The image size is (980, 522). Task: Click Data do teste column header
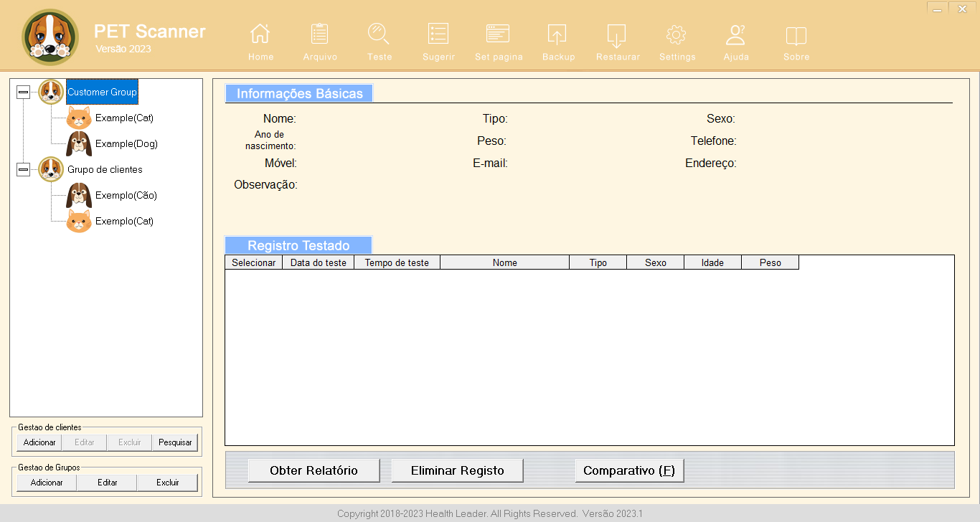318,262
